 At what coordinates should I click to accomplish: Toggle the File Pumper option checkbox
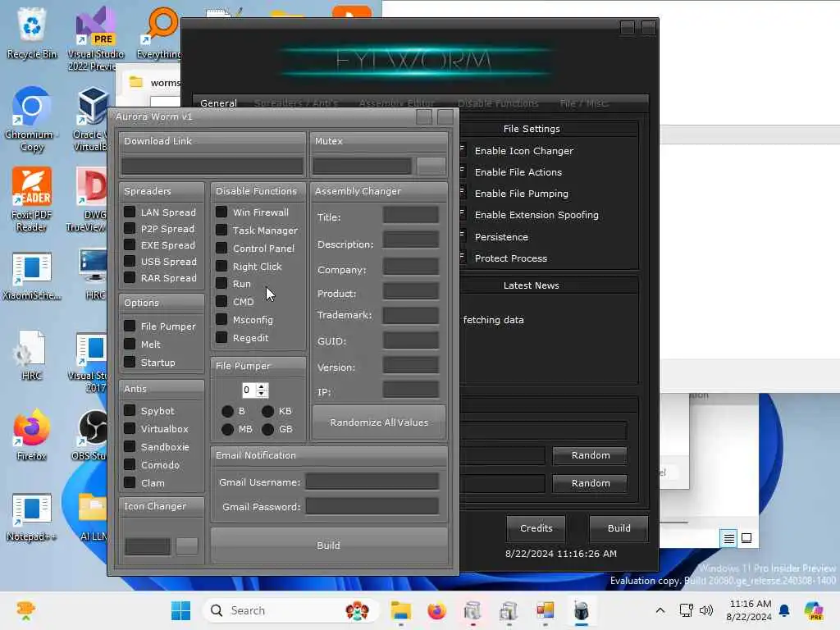130,326
